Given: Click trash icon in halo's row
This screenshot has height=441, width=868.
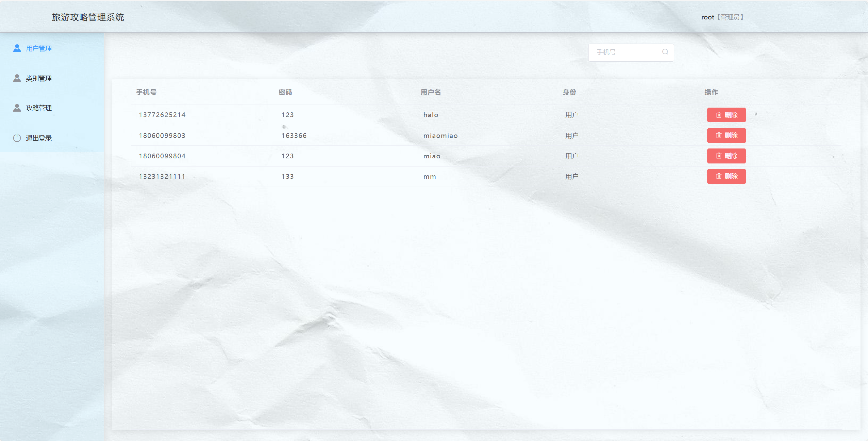Looking at the screenshot, I should click(719, 115).
